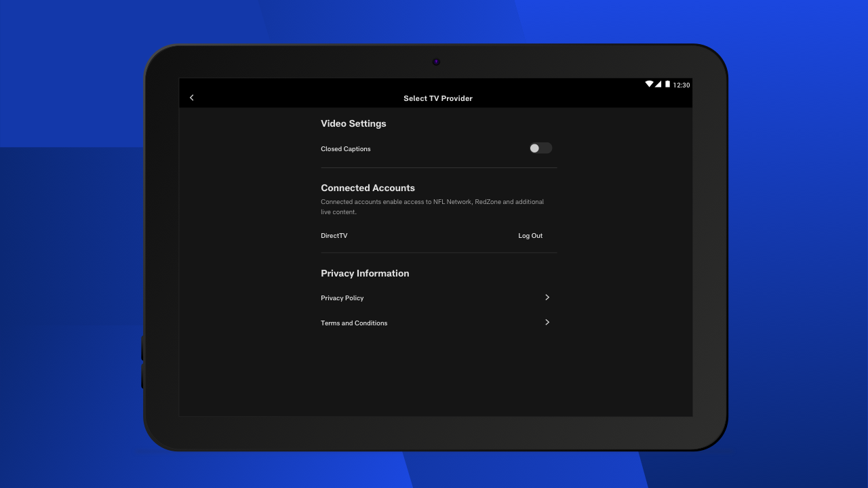This screenshot has width=868, height=488.
Task: Select the Terms and Conditions label
Action: pyautogui.click(x=354, y=323)
